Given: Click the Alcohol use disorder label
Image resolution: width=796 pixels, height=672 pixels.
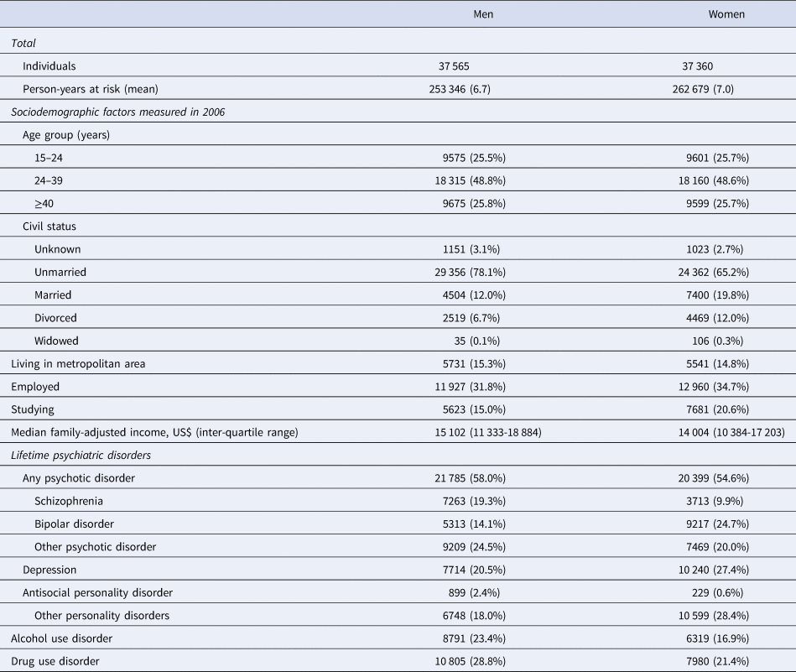Looking at the screenshot, I should tap(60, 638).
